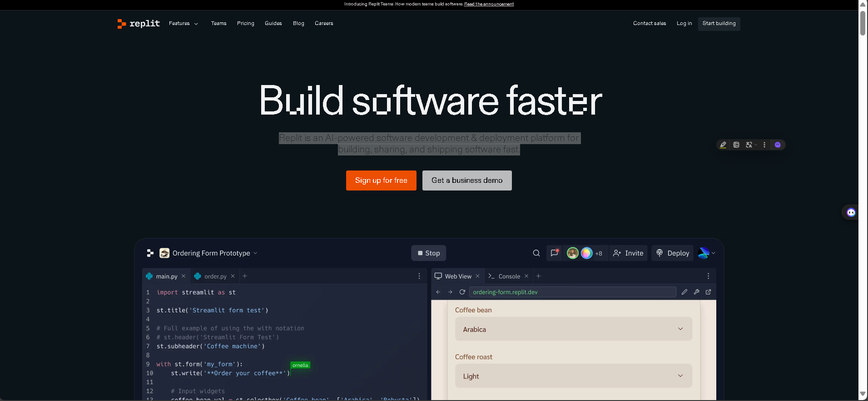Expand the translate language dropdown arrow
868x401 pixels.
tap(756, 145)
